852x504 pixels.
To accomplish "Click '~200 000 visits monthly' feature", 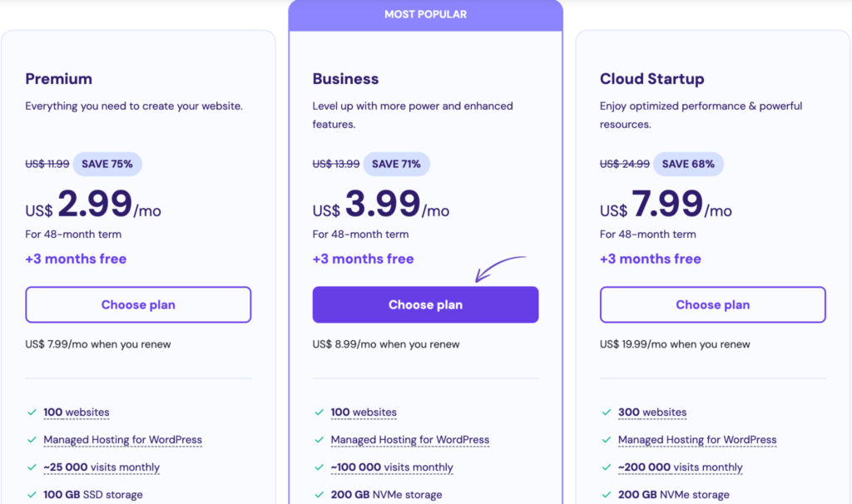I will pos(681,467).
